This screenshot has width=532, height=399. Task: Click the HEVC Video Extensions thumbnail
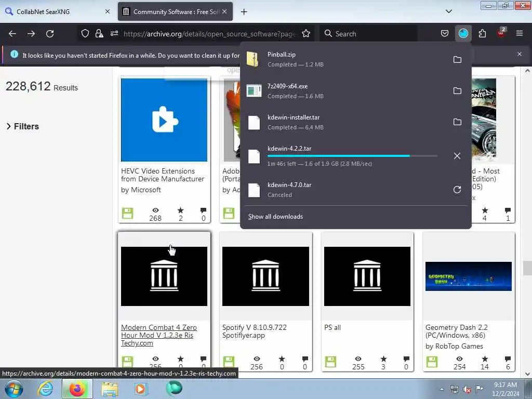coord(164,120)
